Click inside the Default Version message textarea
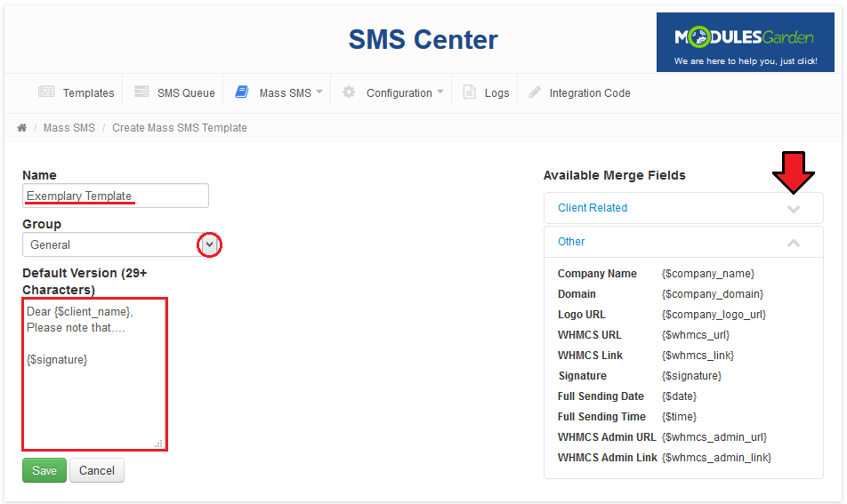The width and height of the screenshot is (847, 504). pyautogui.click(x=94, y=374)
